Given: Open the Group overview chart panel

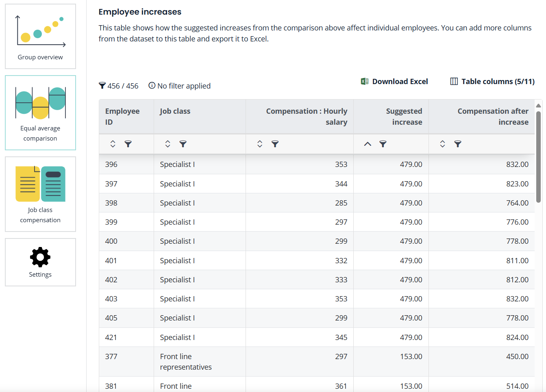Looking at the screenshot, I should pyautogui.click(x=40, y=37).
